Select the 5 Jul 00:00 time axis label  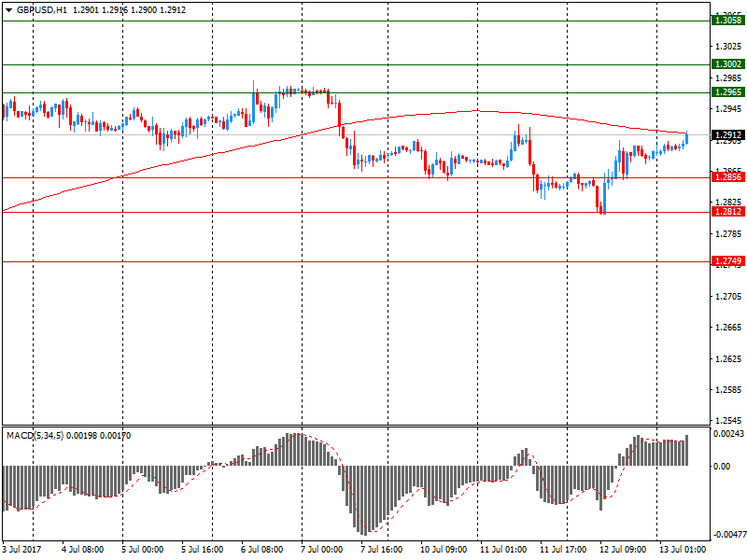pyautogui.click(x=143, y=550)
